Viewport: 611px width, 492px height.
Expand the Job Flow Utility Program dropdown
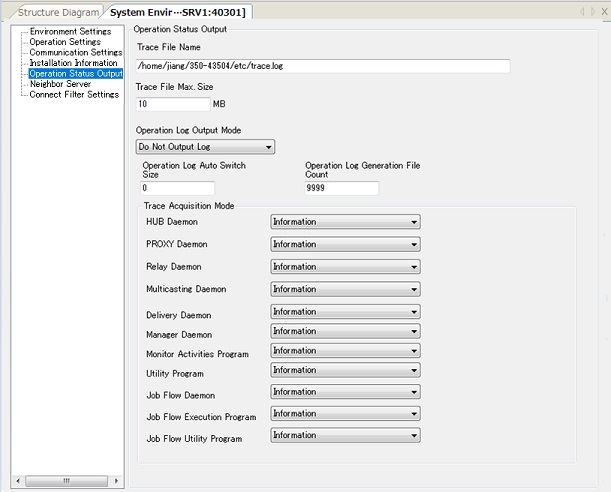345,436
